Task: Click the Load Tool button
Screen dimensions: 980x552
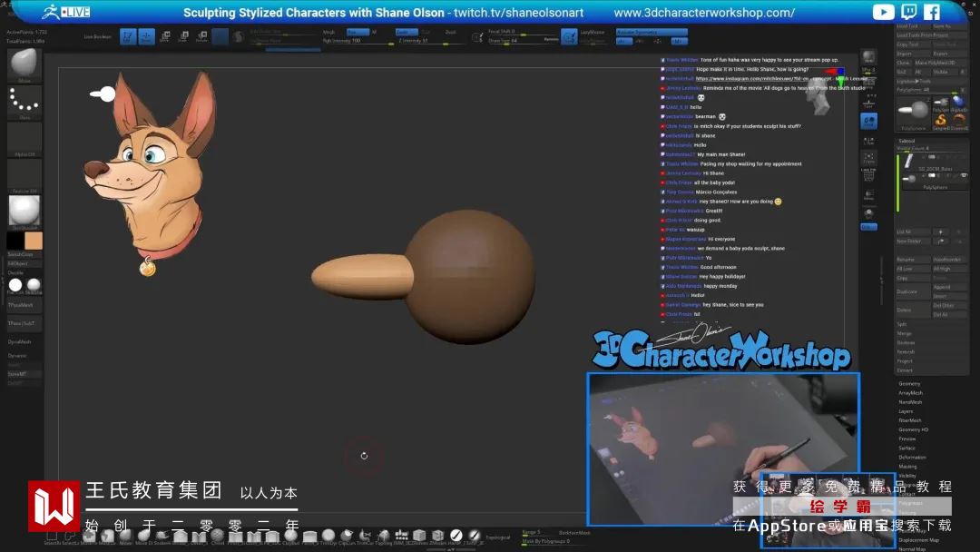Action: click(913, 26)
